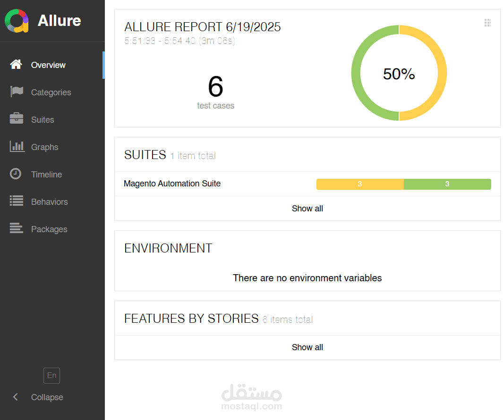Image resolution: width=504 pixels, height=420 pixels.
Task: Click the green passed segment of the suite bar
Action: pos(447,184)
